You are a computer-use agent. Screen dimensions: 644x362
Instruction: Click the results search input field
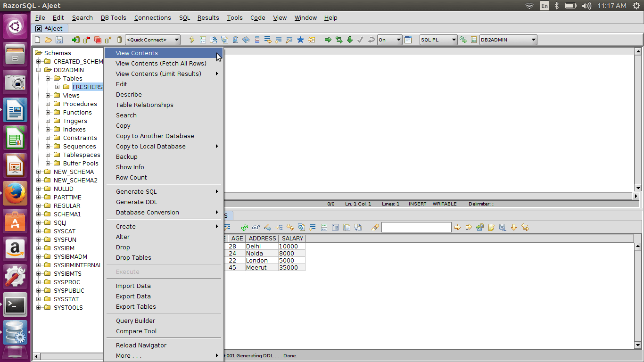point(416,227)
